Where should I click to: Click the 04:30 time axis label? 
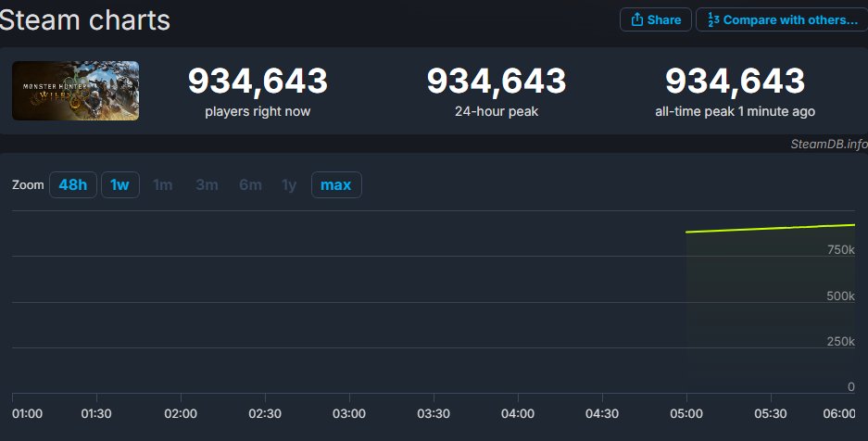[602, 414]
